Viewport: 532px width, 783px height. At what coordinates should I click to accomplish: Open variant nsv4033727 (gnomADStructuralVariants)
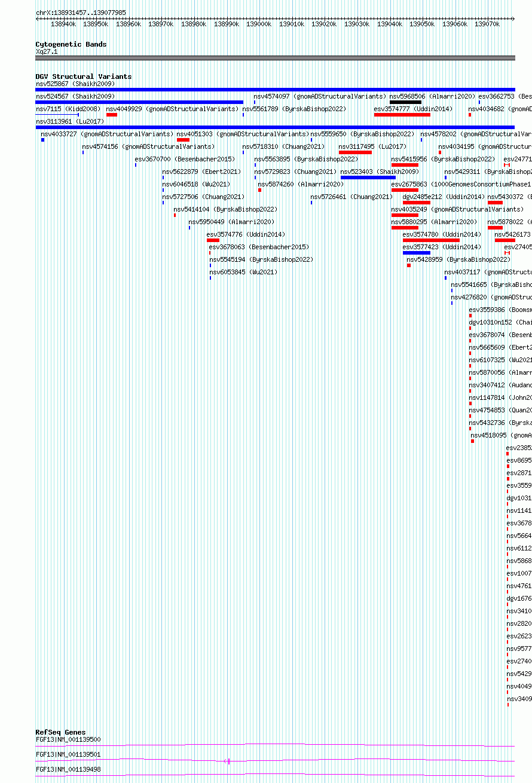click(108, 134)
